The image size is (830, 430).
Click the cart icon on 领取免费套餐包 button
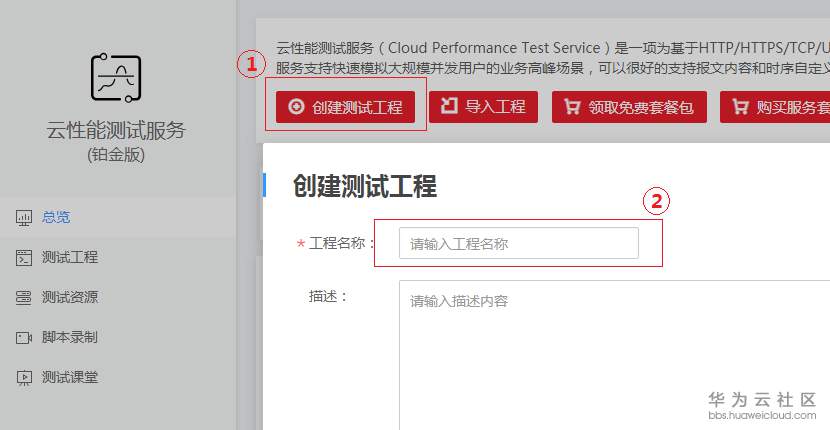(x=572, y=107)
